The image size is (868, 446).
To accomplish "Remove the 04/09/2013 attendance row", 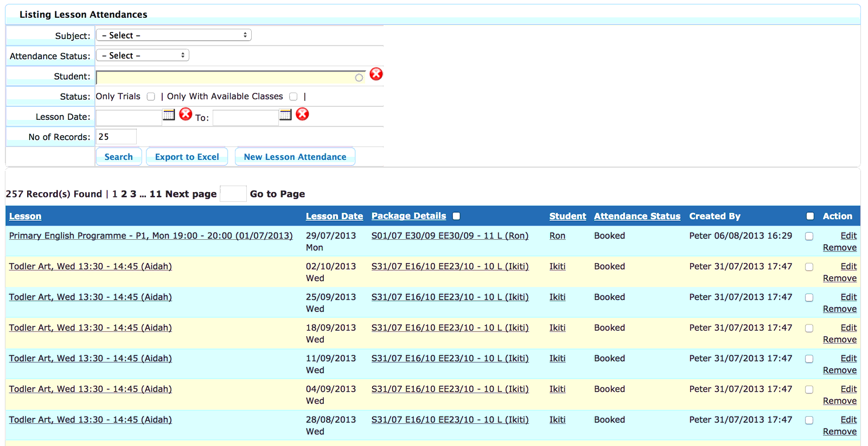I will (x=840, y=401).
